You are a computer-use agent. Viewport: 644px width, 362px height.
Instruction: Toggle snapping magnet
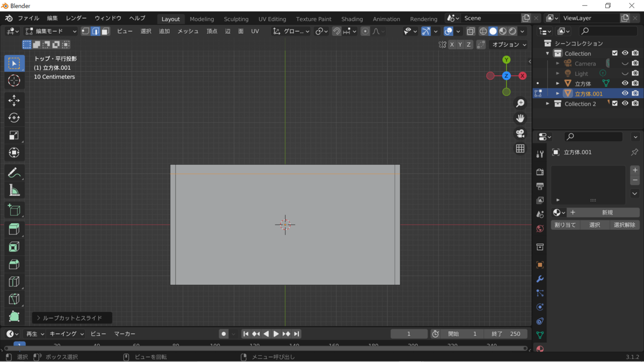coord(336,31)
